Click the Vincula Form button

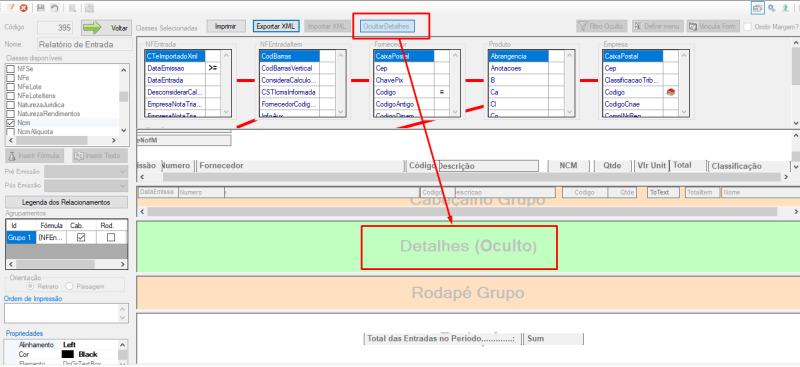coord(713,26)
